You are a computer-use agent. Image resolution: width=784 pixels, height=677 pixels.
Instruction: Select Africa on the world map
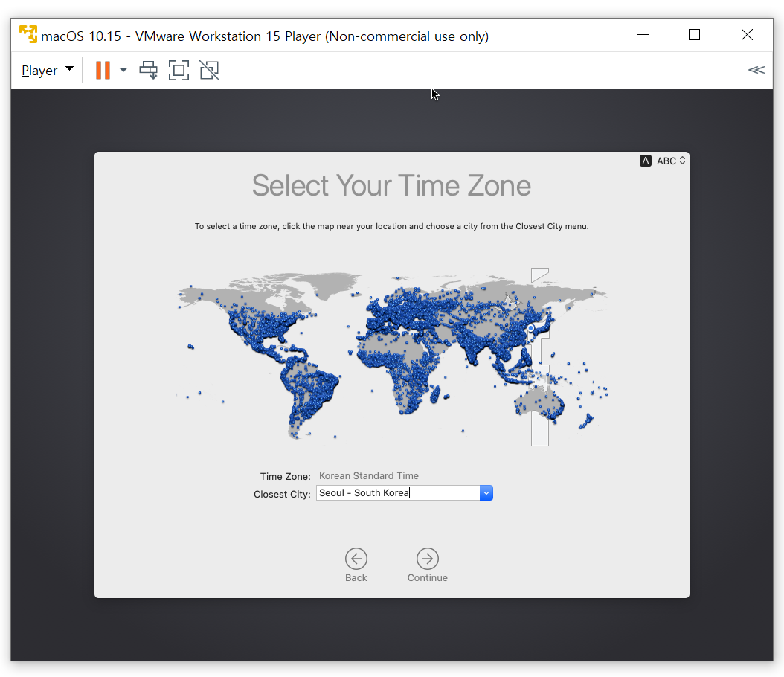(402, 365)
